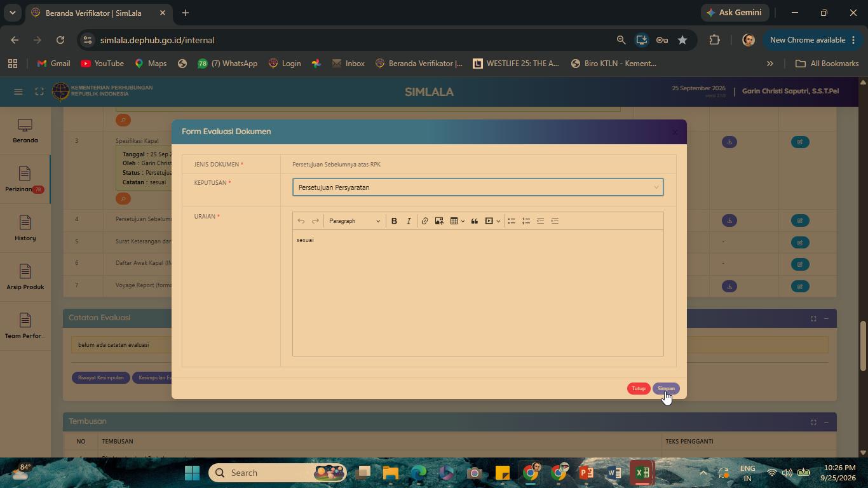This screenshot has height=488, width=868.
Task: Open the Perizinan sidebar menu
Action: tap(25, 180)
